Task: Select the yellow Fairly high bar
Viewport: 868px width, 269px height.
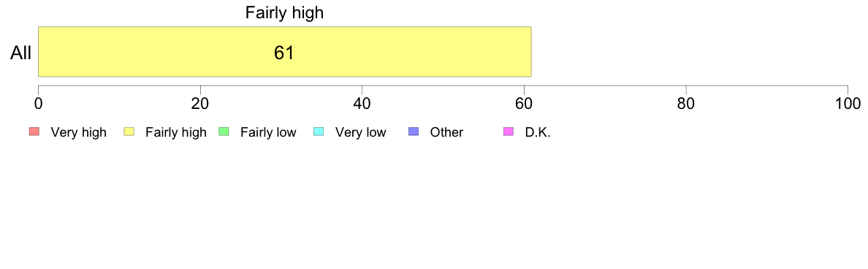Action: (x=284, y=51)
